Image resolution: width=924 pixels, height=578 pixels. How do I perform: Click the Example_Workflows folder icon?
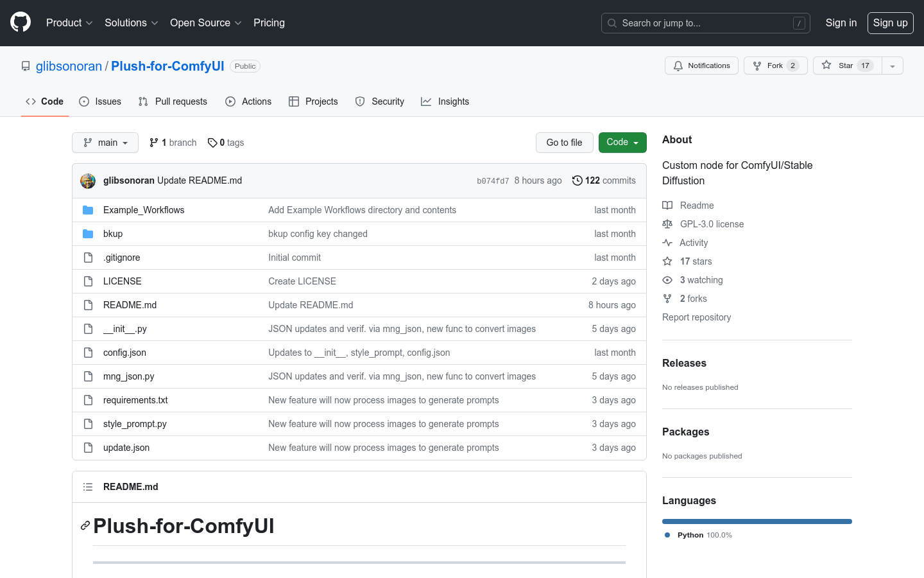(88, 210)
